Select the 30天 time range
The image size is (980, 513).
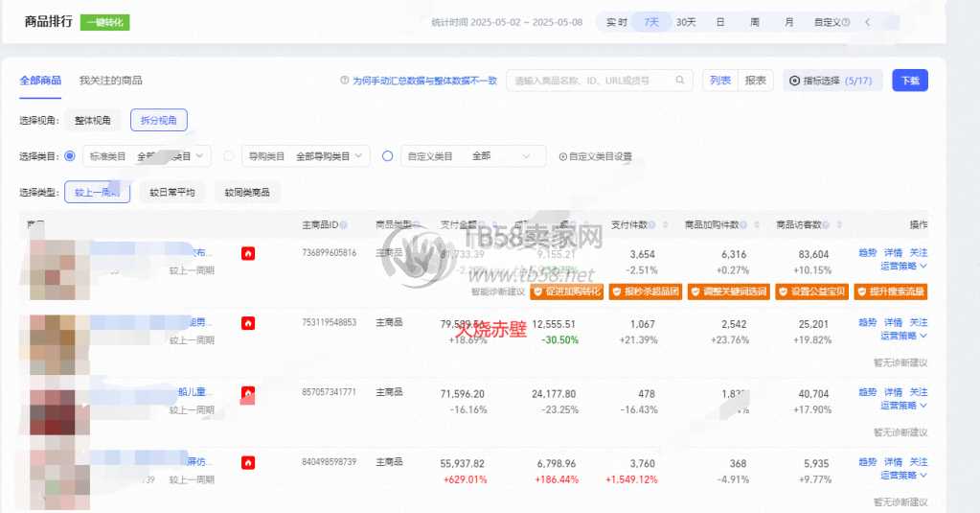[686, 22]
